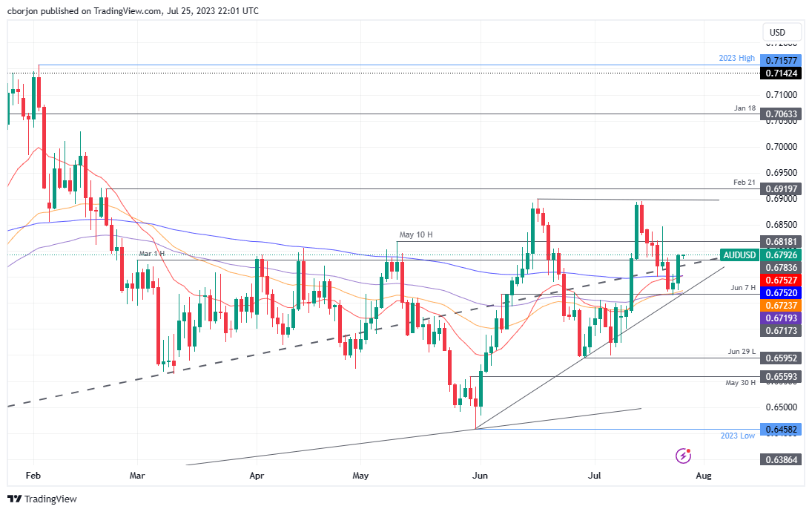Select the Aug label on time axis
This screenshot has height=512, width=812.
point(703,475)
